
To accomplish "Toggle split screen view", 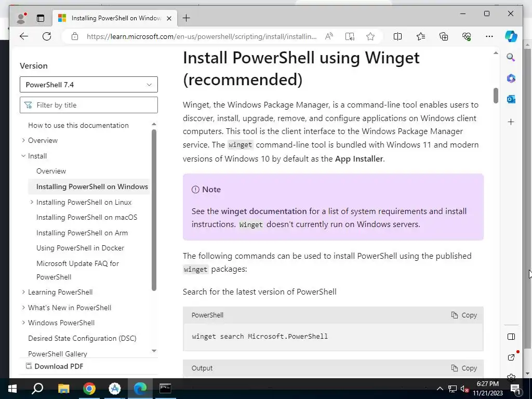I will [397, 36].
